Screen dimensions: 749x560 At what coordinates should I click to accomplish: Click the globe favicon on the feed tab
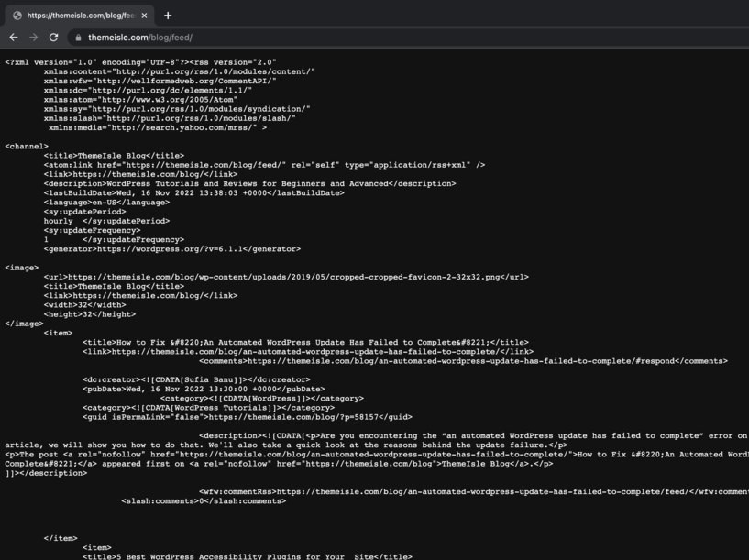coord(18,15)
